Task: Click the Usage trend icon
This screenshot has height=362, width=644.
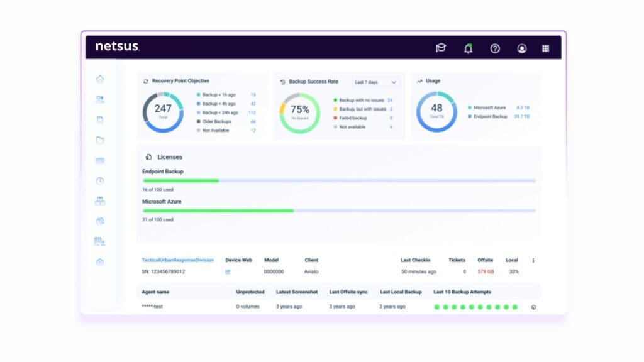Action: pos(419,81)
